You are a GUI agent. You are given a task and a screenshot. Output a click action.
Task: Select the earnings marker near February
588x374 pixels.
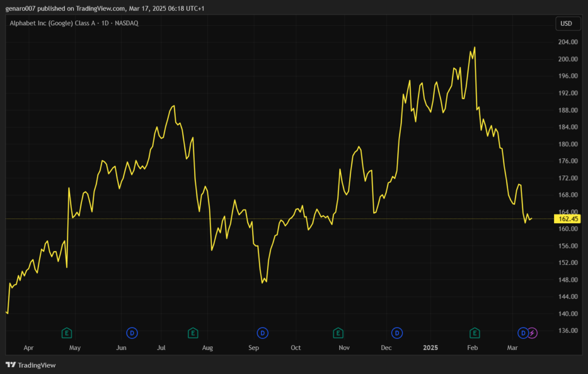tap(475, 332)
